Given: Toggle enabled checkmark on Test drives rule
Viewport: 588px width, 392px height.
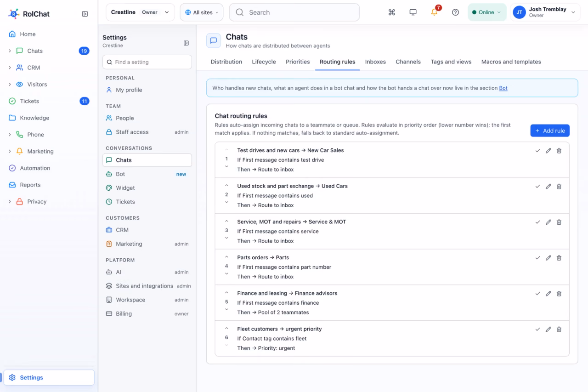Looking at the screenshot, I should [537, 151].
